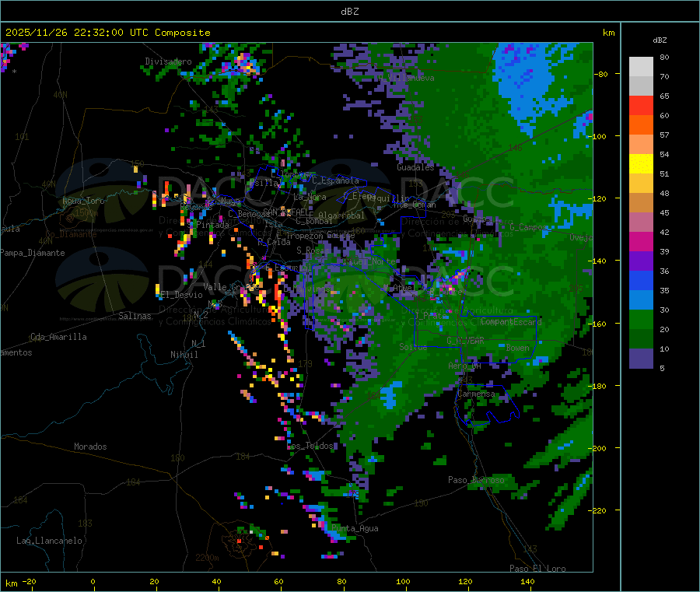Select the 'C_Española' place label
The image size is (700, 592).
click(335, 180)
